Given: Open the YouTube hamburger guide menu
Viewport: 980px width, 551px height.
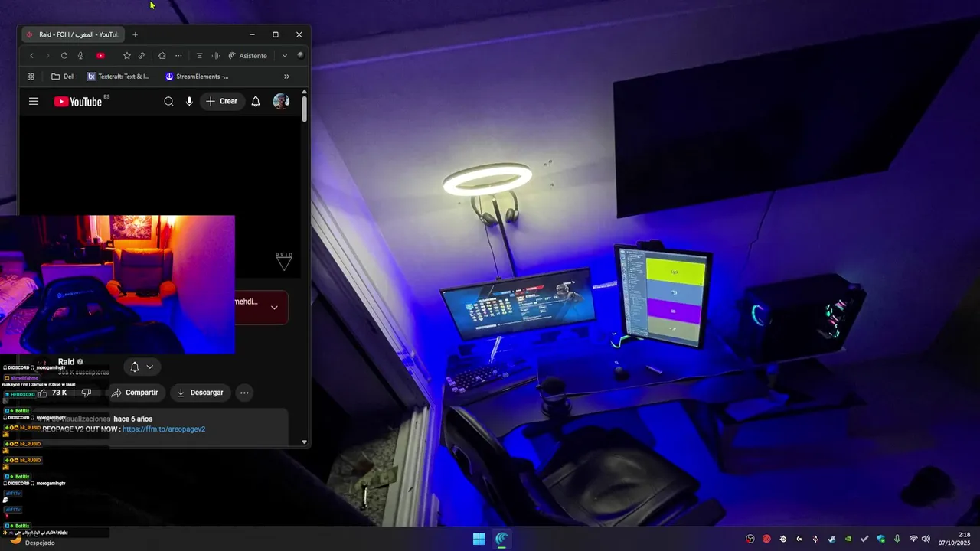Looking at the screenshot, I should click(34, 101).
